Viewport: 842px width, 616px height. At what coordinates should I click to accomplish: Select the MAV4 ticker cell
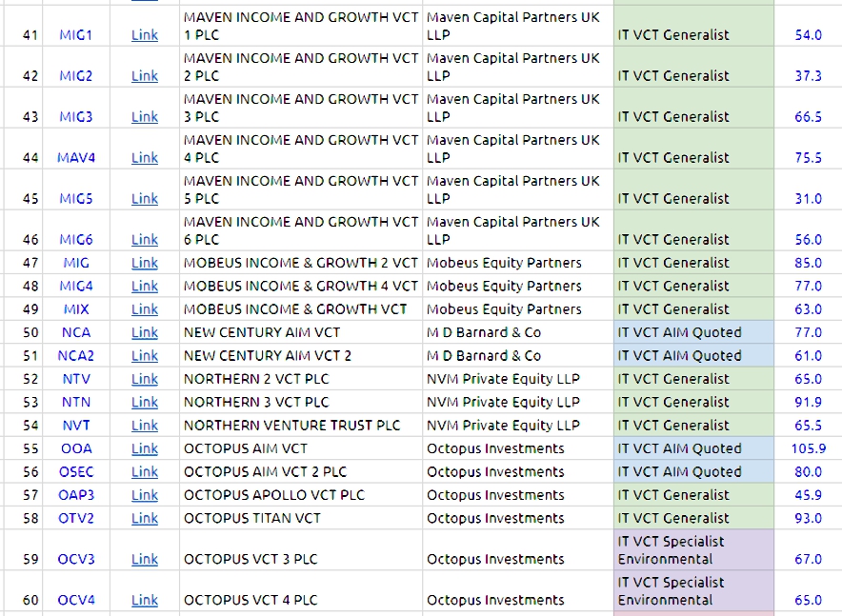75,149
